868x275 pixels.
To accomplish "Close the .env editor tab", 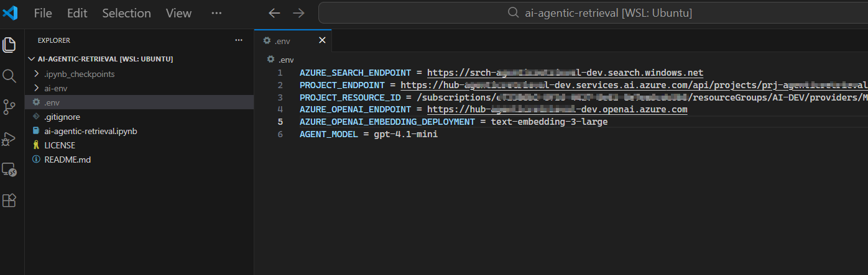I will [x=322, y=40].
